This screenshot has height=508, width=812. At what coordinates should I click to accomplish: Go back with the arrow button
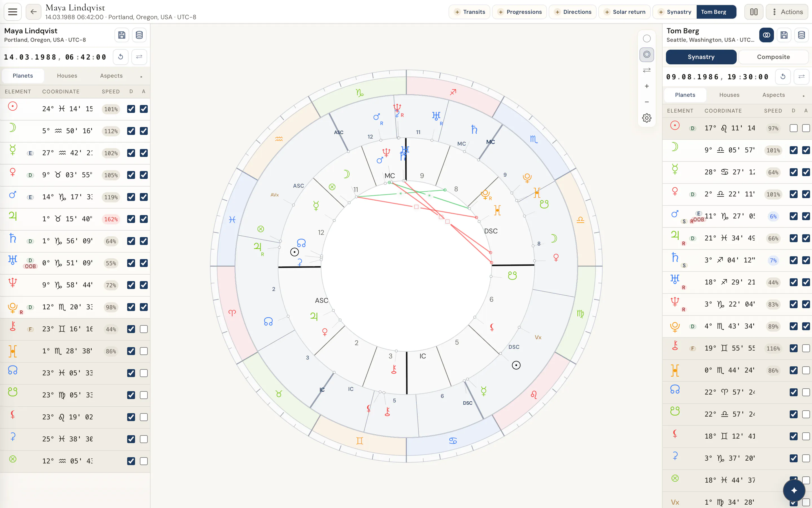click(x=33, y=12)
